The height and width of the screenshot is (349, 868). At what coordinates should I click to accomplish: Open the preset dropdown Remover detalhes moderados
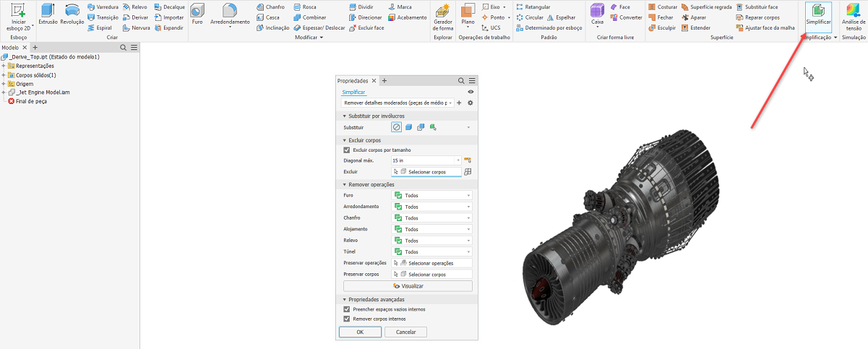(398, 103)
